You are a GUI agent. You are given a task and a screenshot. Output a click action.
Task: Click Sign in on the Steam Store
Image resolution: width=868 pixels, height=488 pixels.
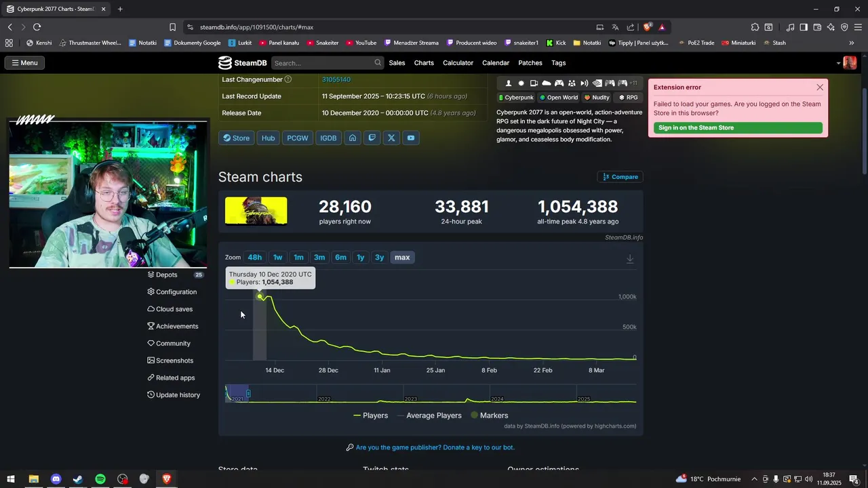pos(738,128)
